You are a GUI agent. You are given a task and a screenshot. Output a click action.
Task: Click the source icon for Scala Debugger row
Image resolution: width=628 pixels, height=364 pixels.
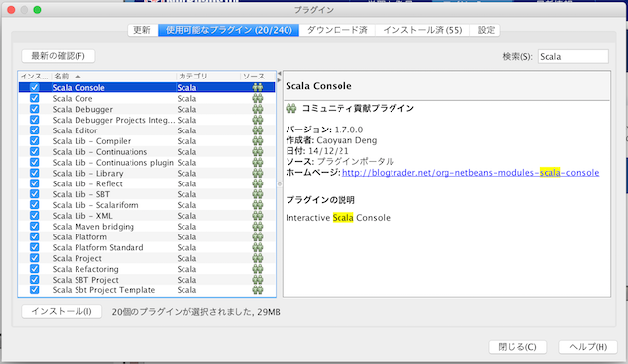[258, 109]
